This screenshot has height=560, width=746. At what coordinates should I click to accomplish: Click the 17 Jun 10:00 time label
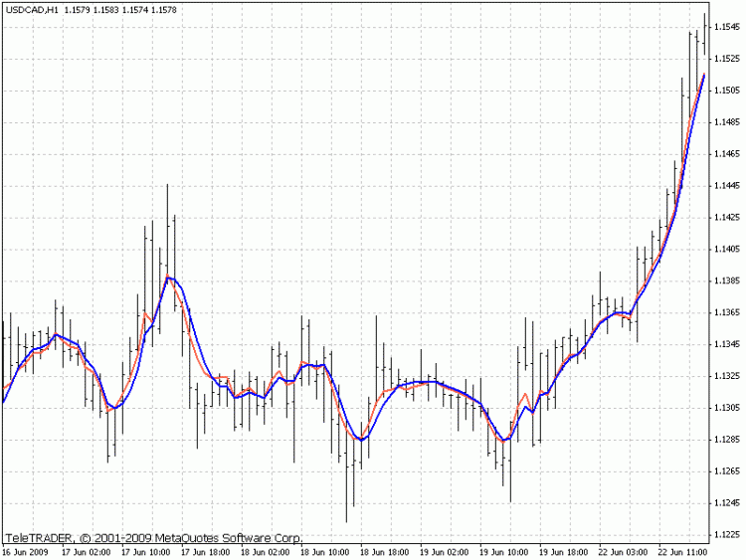point(145,552)
